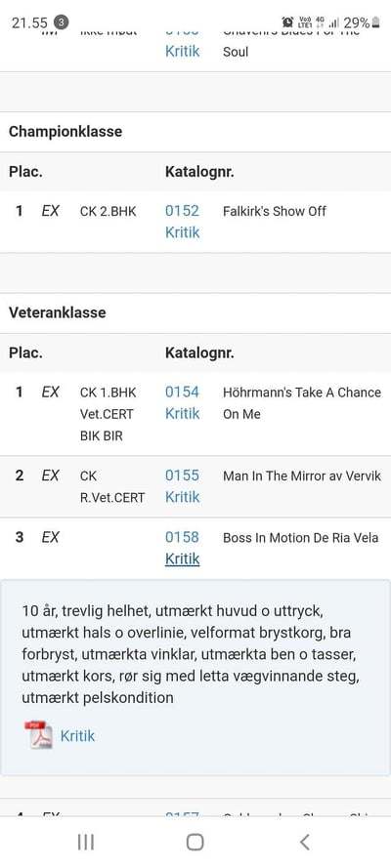Collapse Kritik for Boss In Motion De Ria Vela
This screenshot has width=391, height=868.
[x=182, y=559]
